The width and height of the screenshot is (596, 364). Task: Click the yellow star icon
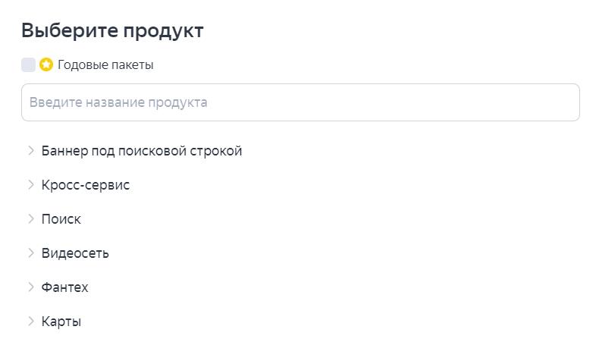pyautogui.click(x=46, y=64)
